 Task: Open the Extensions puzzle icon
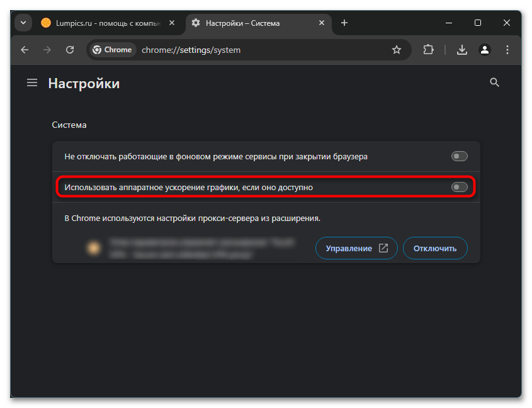point(429,50)
